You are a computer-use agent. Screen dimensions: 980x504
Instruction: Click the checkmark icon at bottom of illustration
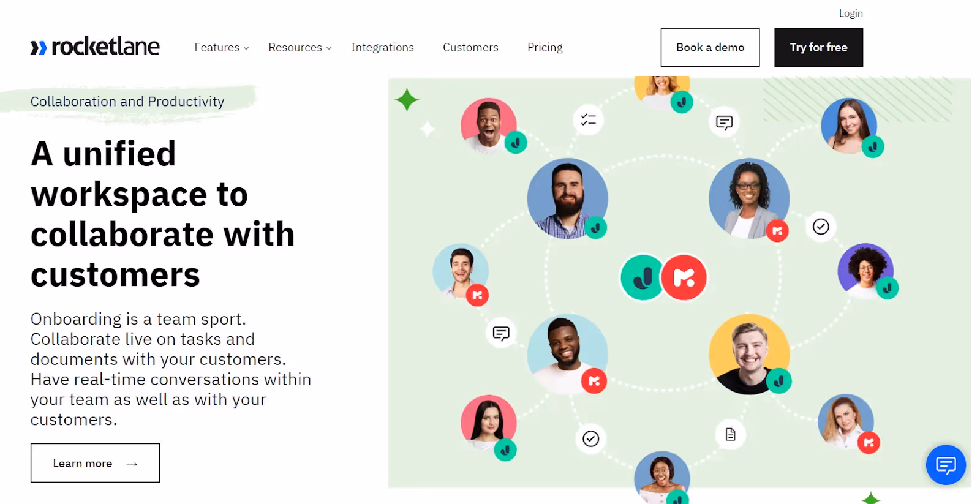pos(590,438)
